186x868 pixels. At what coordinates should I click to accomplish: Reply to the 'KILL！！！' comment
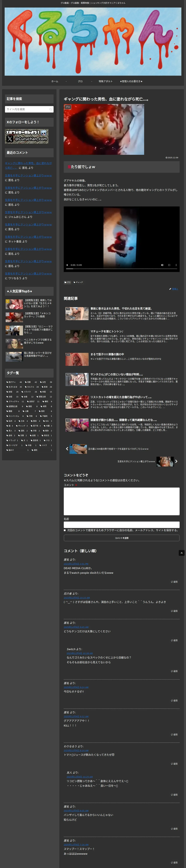pos(174,735)
